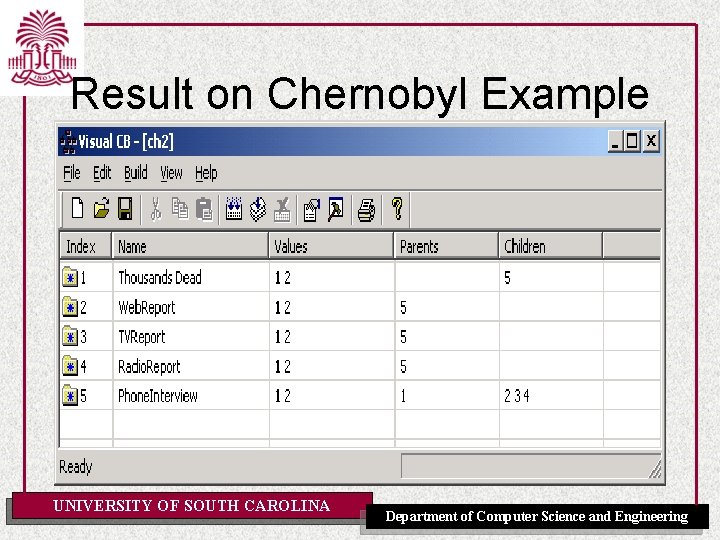Maximize the Visual CB window
This screenshot has width=720, height=540.
(632, 141)
